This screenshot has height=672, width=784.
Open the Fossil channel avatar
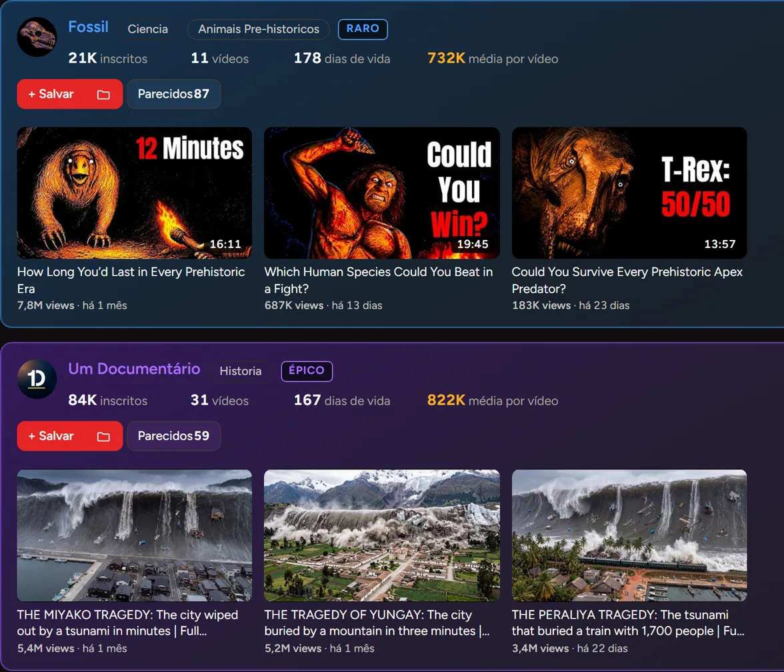[37, 37]
